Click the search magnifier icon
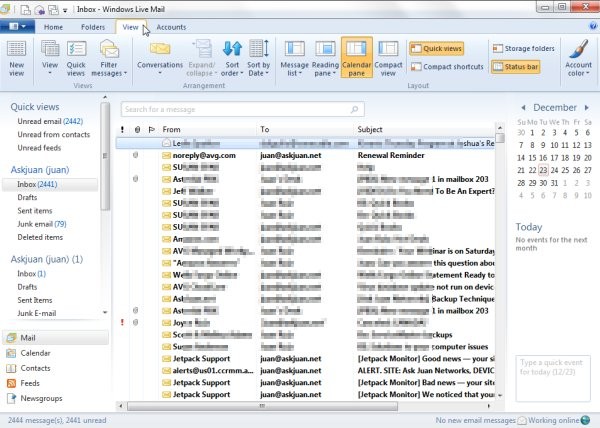The width and height of the screenshot is (600, 428). (x=355, y=109)
